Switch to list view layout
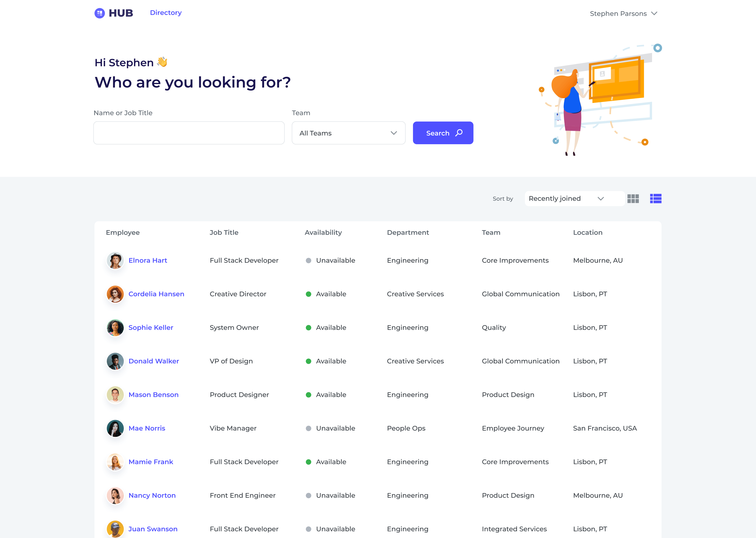The height and width of the screenshot is (538, 756). [655, 198]
